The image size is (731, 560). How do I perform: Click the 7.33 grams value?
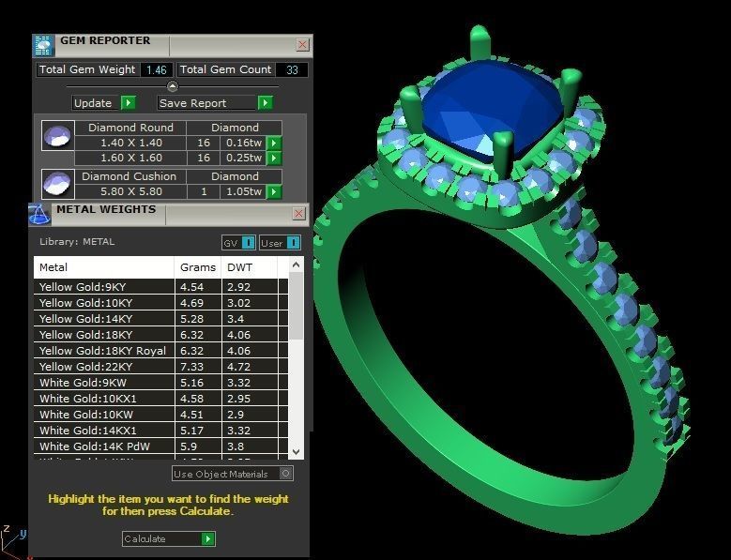tap(191, 367)
